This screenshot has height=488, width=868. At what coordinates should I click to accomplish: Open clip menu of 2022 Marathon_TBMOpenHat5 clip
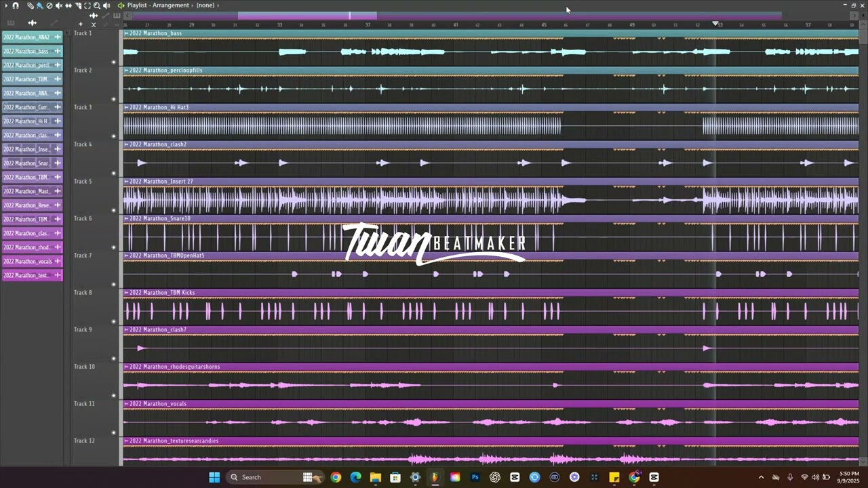click(x=126, y=256)
